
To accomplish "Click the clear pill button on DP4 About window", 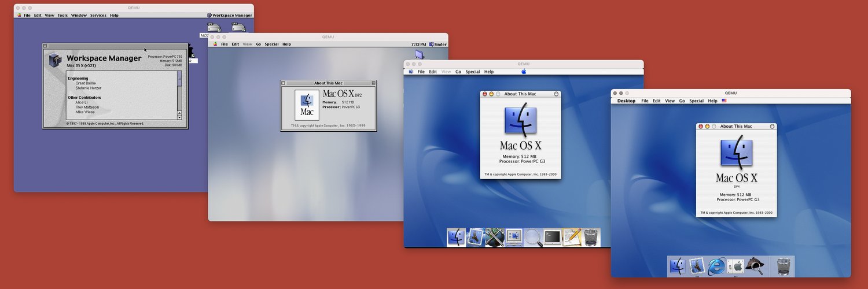I will tap(772, 126).
